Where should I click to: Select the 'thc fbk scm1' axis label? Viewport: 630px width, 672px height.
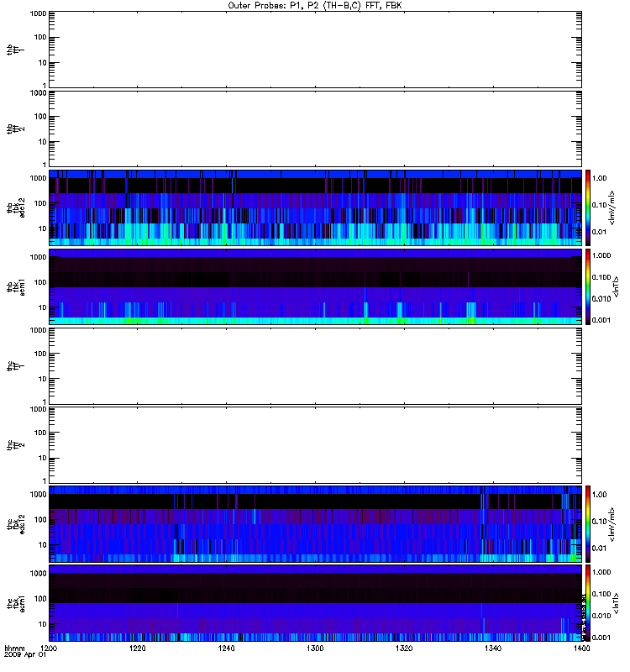click(15, 603)
